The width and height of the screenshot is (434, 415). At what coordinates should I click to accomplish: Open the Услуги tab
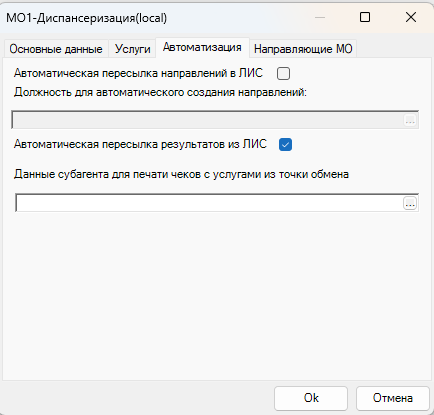click(x=132, y=49)
